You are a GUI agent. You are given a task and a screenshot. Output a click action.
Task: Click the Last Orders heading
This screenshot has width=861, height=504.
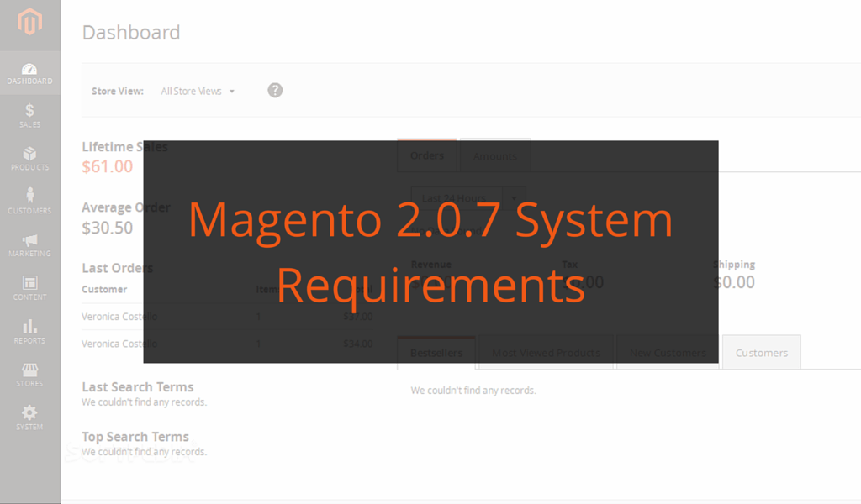pyautogui.click(x=118, y=268)
